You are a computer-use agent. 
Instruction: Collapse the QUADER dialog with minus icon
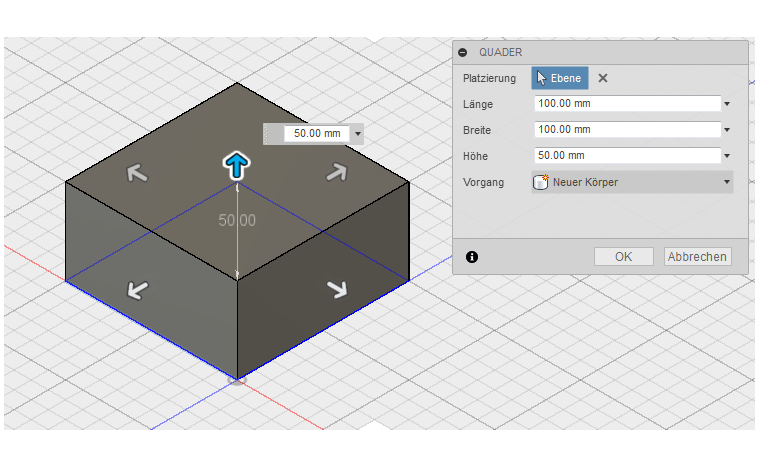tap(463, 52)
